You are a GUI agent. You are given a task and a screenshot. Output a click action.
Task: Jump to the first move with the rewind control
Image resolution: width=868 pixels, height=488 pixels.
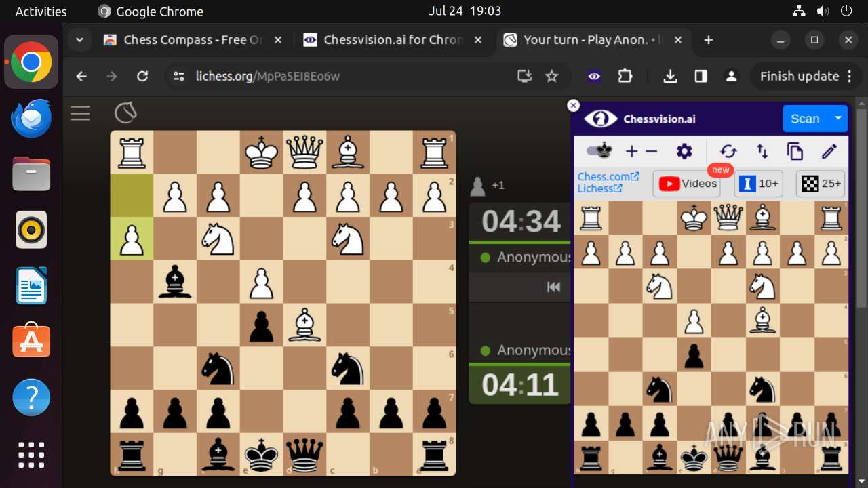coord(553,287)
